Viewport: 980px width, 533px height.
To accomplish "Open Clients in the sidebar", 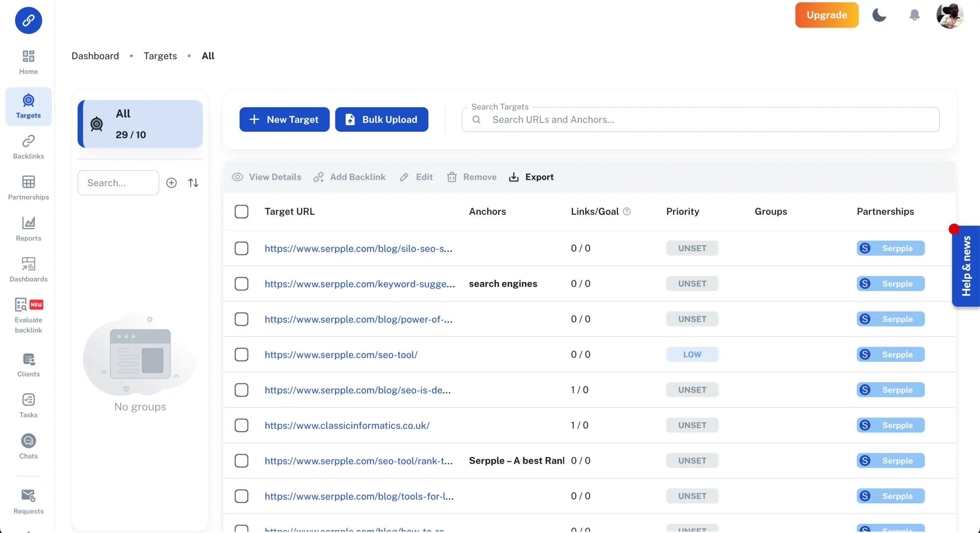I will (x=28, y=365).
